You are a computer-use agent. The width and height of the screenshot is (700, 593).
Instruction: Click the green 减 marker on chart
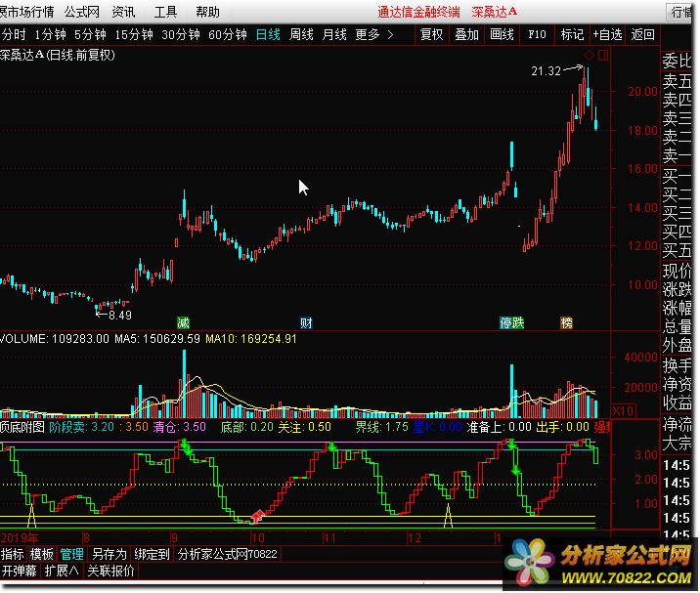coord(183,322)
